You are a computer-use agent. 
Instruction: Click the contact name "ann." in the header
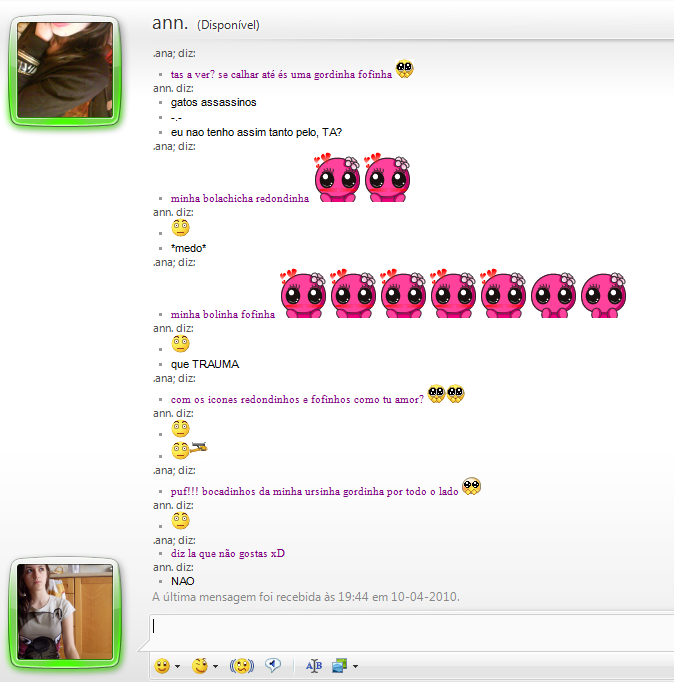coord(170,22)
